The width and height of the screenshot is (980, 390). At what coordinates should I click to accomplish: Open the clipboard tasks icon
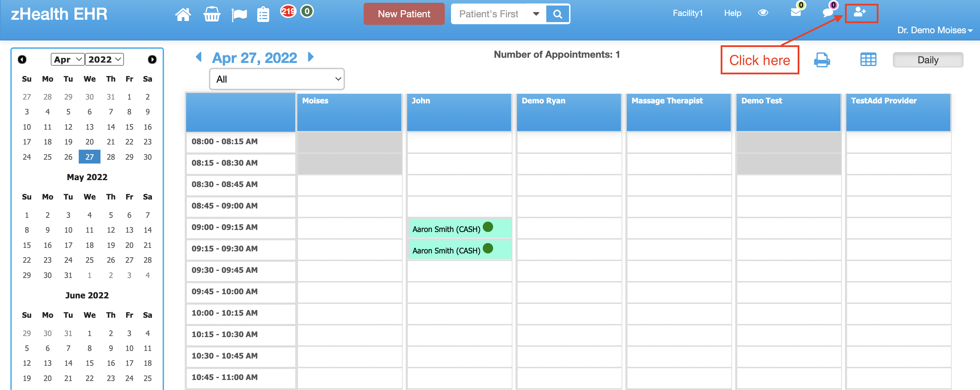click(263, 15)
